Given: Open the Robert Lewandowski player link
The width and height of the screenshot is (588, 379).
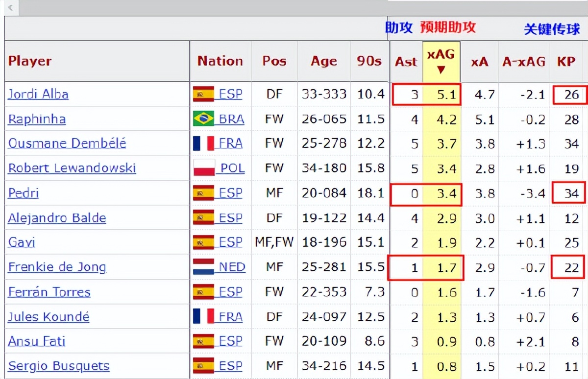Looking at the screenshot, I should tap(72, 168).
